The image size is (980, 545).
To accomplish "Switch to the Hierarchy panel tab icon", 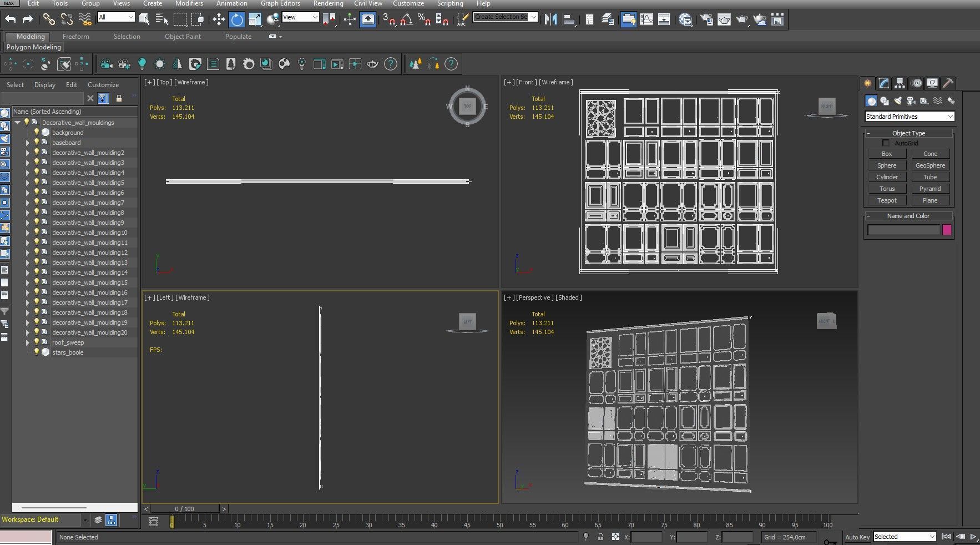I will point(900,83).
